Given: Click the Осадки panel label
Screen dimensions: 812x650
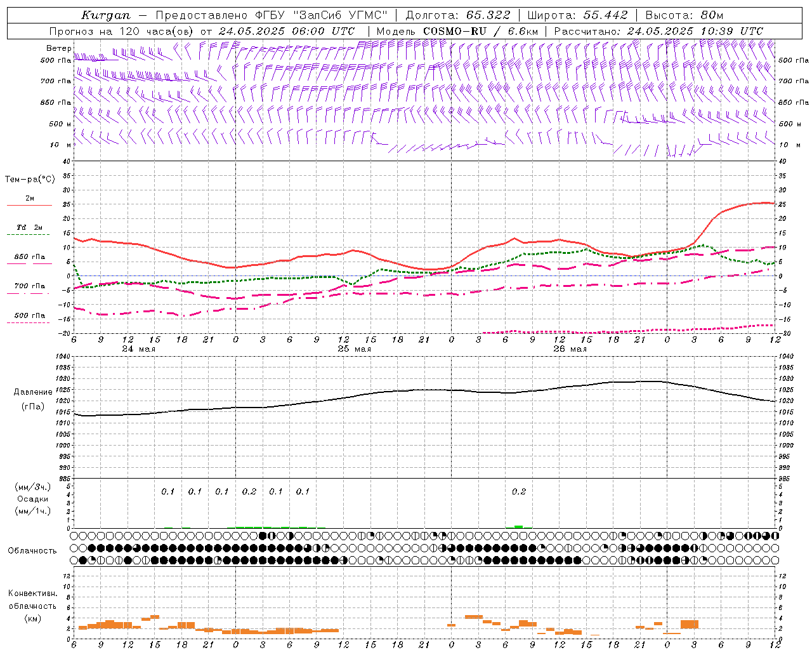Looking at the screenshot, I should [32, 499].
